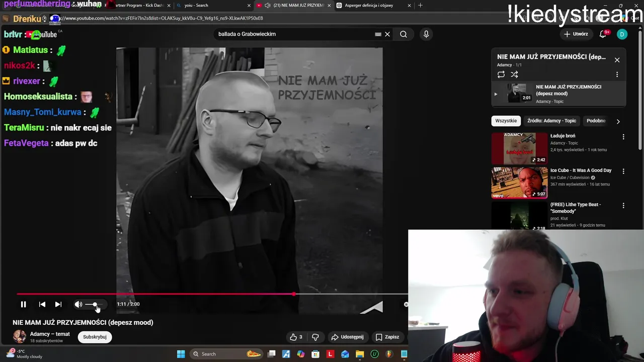The image size is (644, 362).
Task: Run search with the magnifier button
Action: pos(404,34)
